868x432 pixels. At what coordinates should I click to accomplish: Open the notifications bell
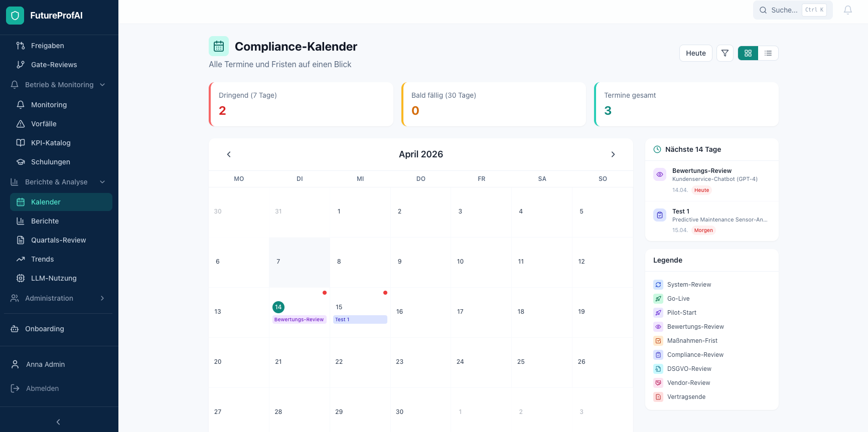pos(848,10)
